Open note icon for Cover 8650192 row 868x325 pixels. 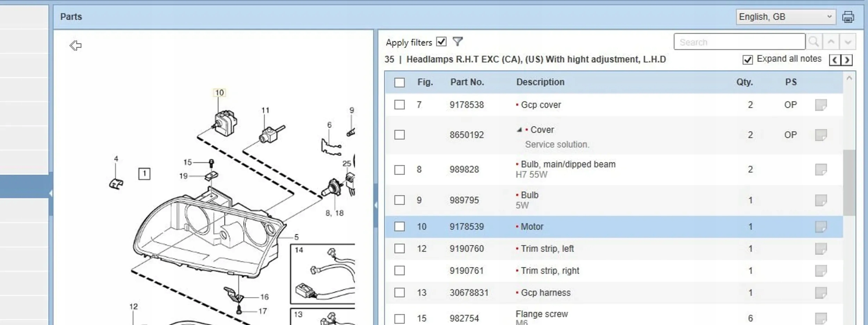821,135
